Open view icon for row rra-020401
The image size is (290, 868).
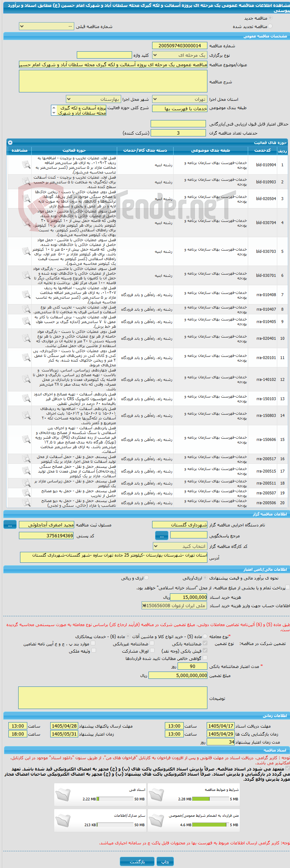[26, 338]
